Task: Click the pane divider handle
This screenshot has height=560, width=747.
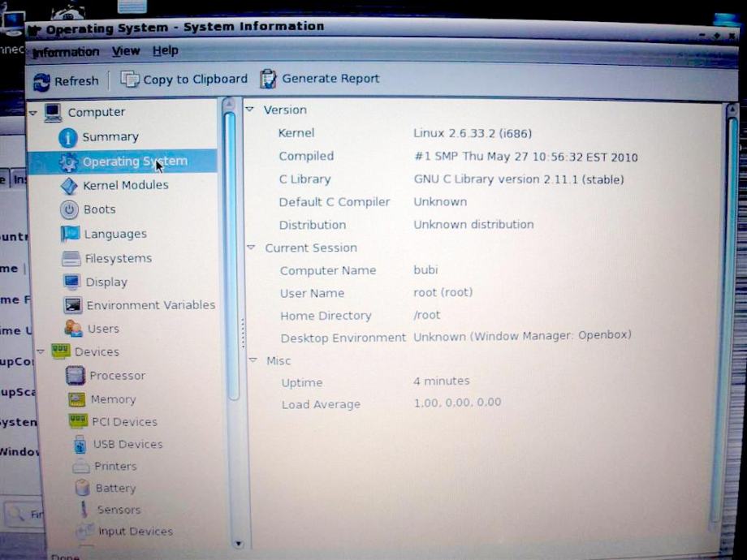Action: [243, 333]
